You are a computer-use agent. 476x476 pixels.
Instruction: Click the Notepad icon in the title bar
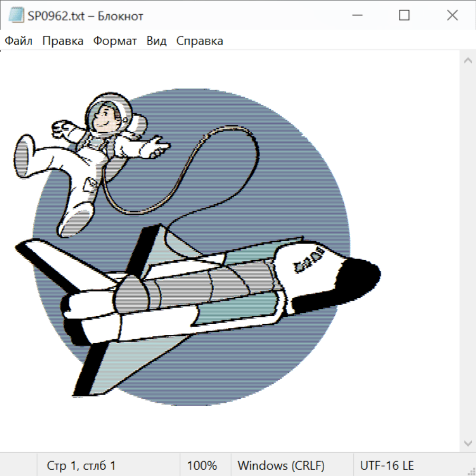click(16, 16)
